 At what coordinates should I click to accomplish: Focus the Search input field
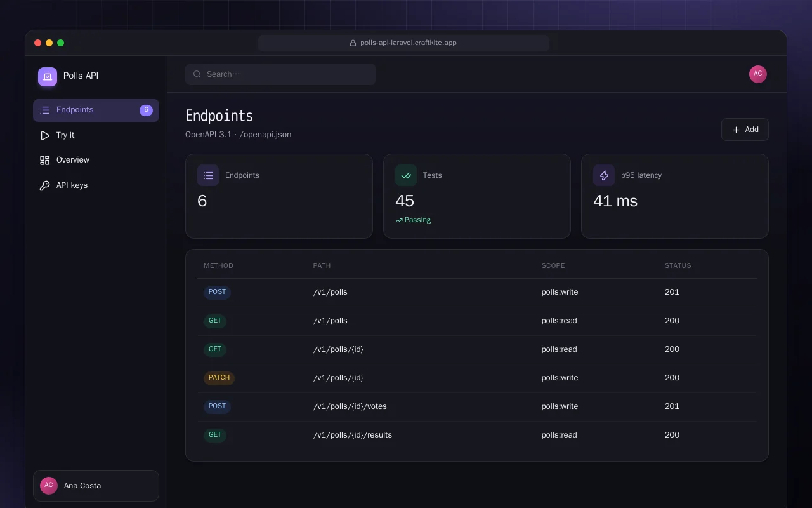pyautogui.click(x=280, y=74)
